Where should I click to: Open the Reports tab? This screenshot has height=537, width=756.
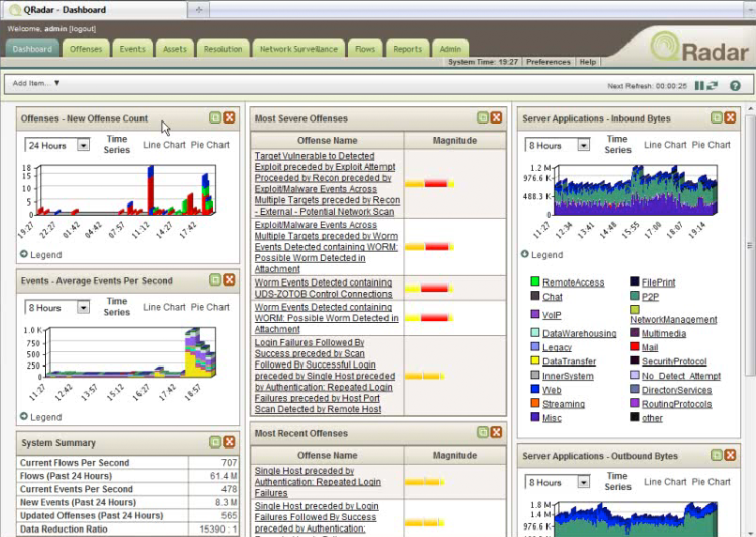coord(407,49)
